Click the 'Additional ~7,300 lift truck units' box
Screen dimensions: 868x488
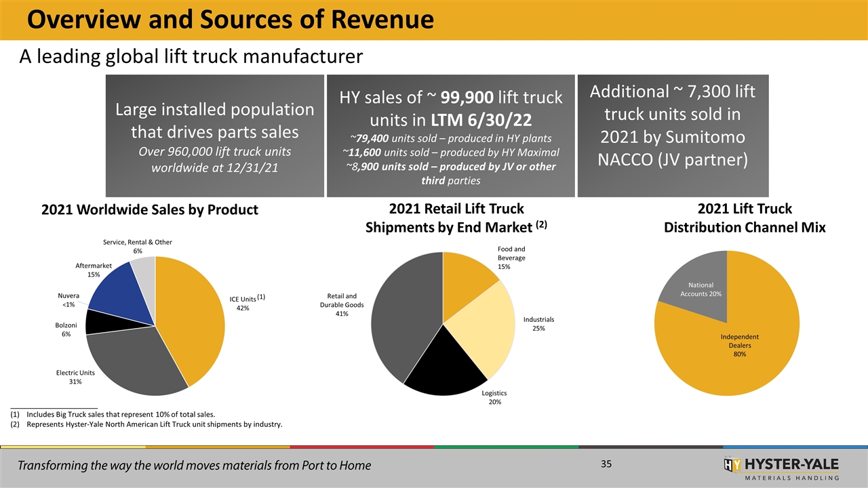click(673, 136)
